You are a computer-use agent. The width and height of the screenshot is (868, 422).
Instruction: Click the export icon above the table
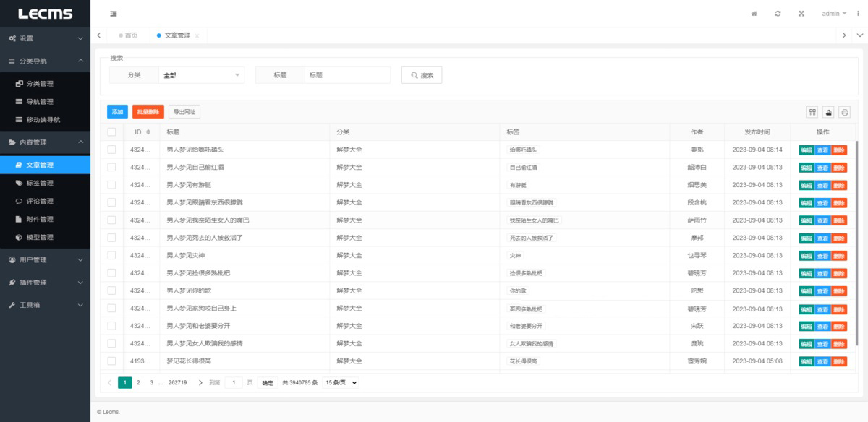[x=828, y=112]
